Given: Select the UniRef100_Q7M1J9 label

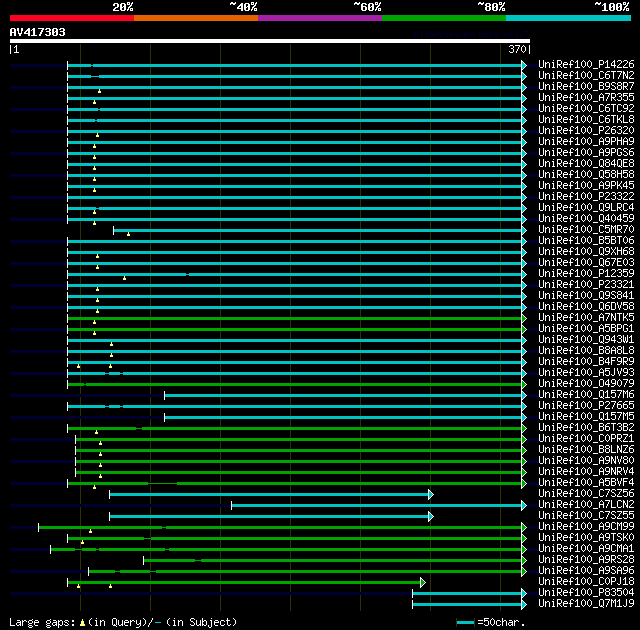Looking at the screenshot, I should coord(586,604).
